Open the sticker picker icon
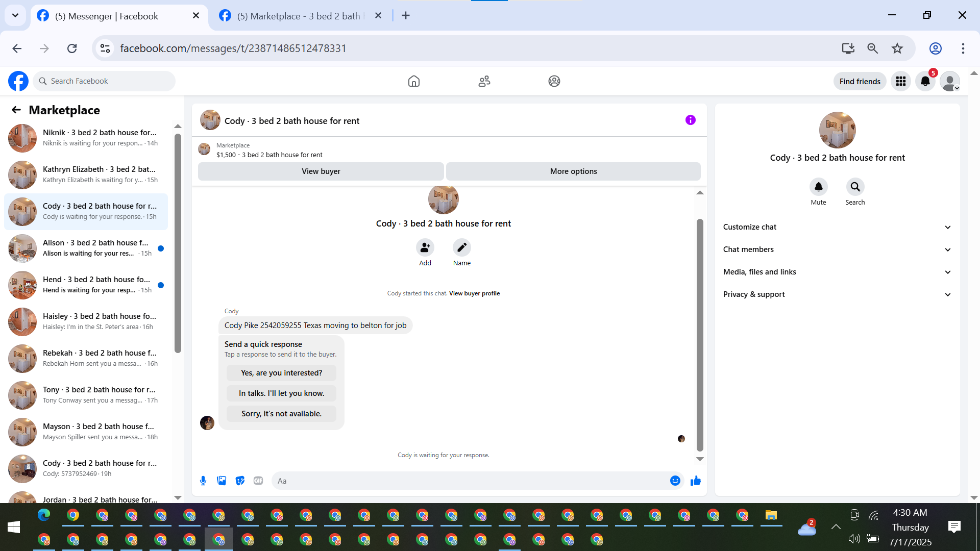 pos(240,481)
